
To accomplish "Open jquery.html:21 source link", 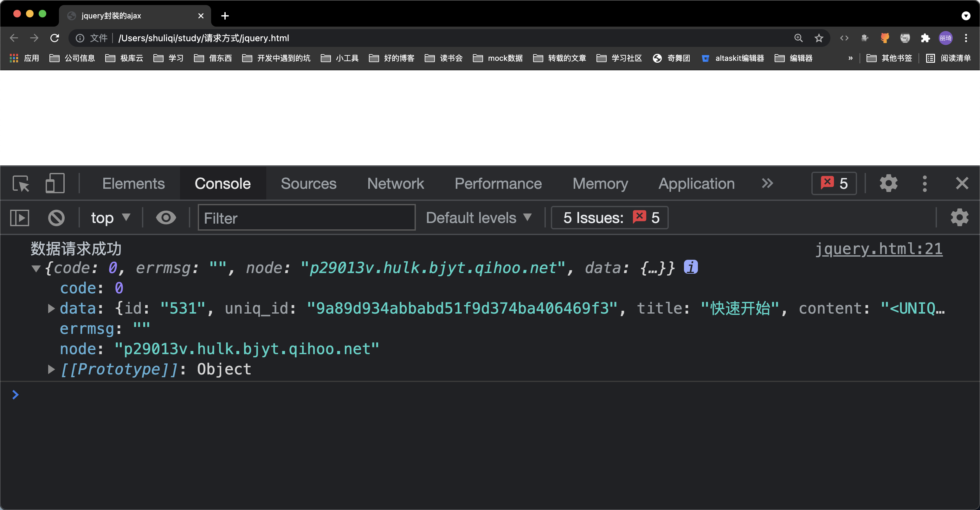I will (879, 249).
